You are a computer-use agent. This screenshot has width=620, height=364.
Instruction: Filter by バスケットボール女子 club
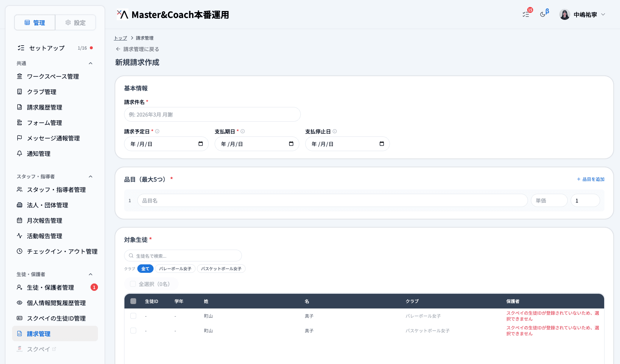[221, 269]
